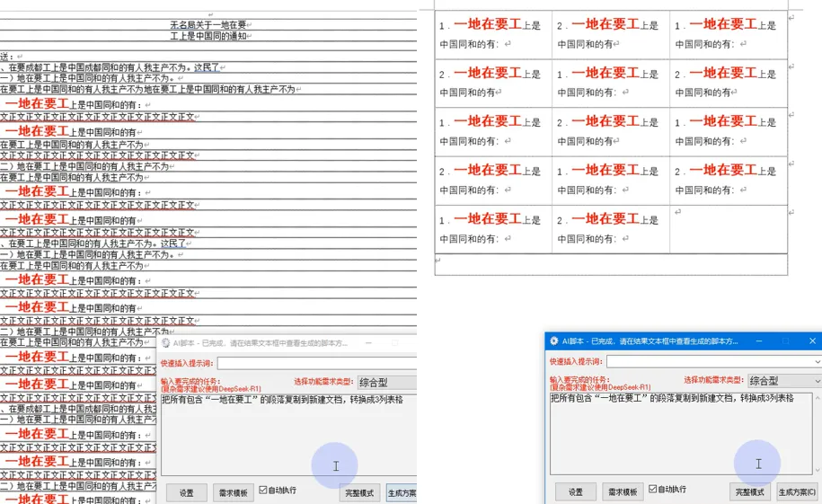Click the cell numbered 2 in the table's last row

pyautogui.click(x=610, y=229)
